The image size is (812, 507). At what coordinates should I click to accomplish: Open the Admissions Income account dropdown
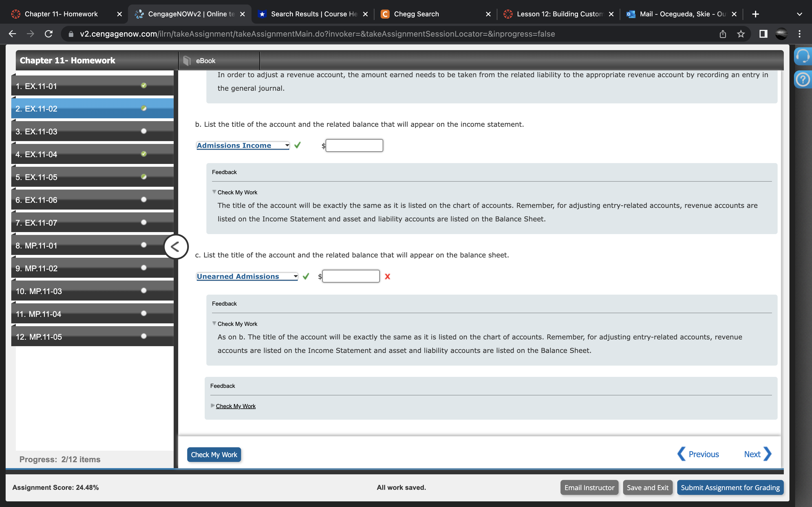243,146
